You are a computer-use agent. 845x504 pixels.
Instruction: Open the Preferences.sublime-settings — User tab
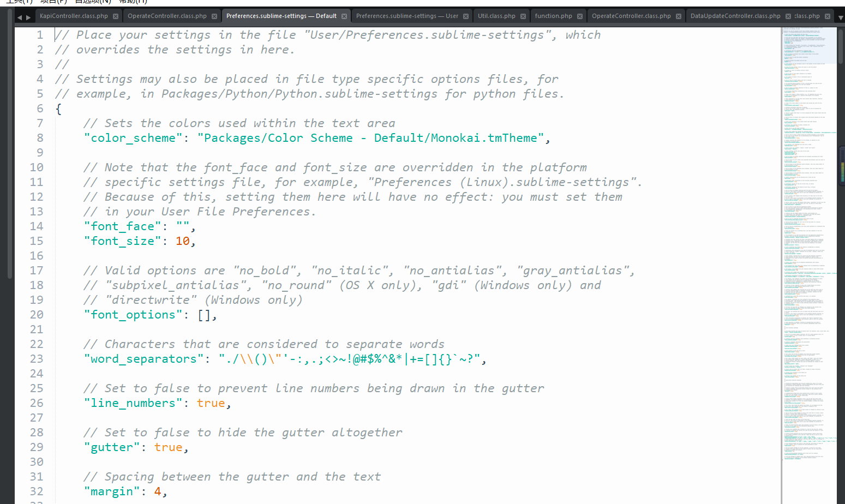(407, 16)
